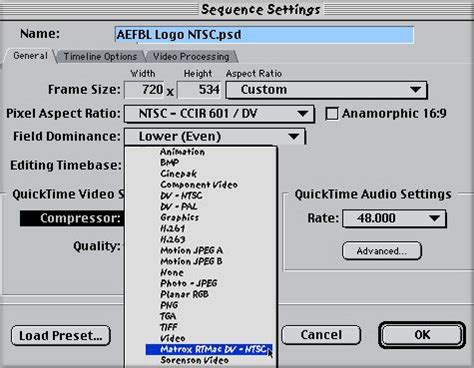Open the Video Processing tab

pyautogui.click(x=191, y=57)
